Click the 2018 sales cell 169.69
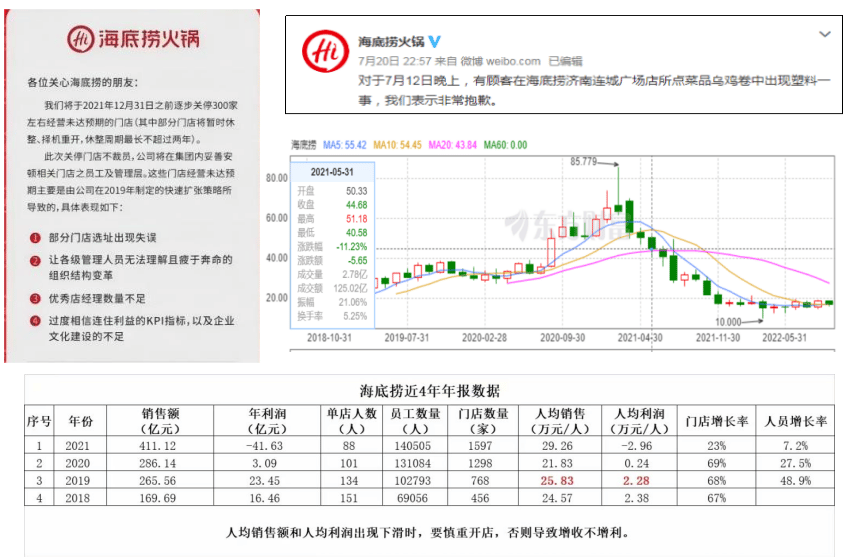This screenshot has height=557, width=846. (158, 498)
